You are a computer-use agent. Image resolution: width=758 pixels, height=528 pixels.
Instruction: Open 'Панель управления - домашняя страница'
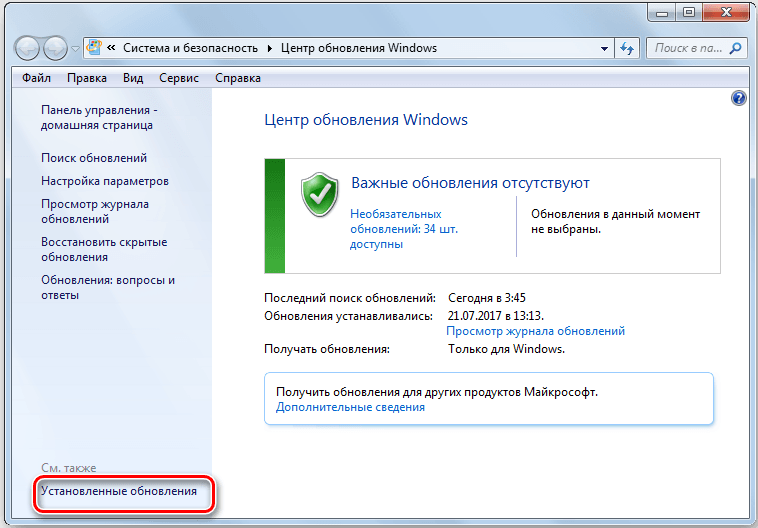click(99, 117)
